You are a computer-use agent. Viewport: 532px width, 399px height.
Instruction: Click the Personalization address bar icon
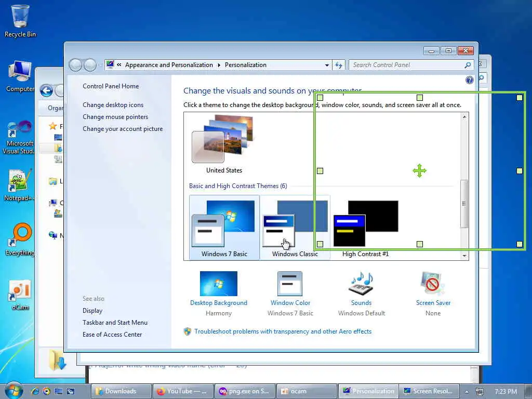(110, 64)
